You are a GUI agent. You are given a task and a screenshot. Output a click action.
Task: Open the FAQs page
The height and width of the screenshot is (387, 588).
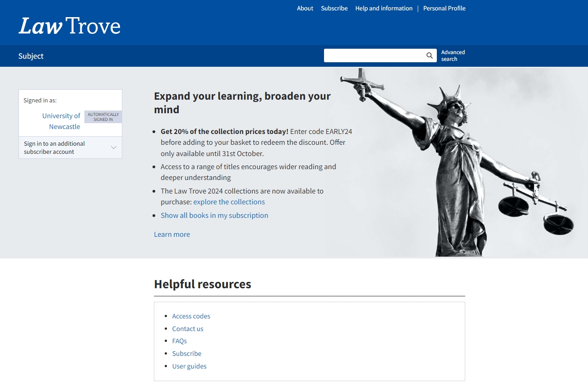pos(179,341)
